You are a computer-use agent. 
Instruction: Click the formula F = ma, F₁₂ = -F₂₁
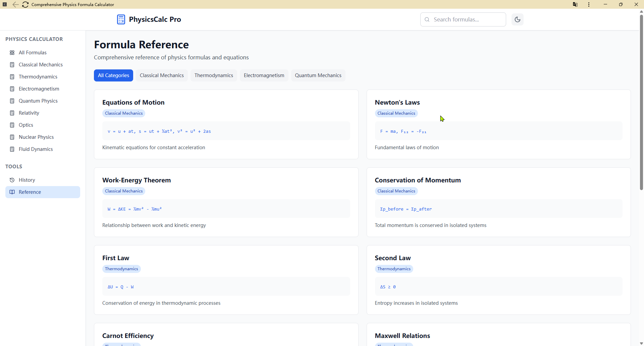pyautogui.click(x=403, y=131)
